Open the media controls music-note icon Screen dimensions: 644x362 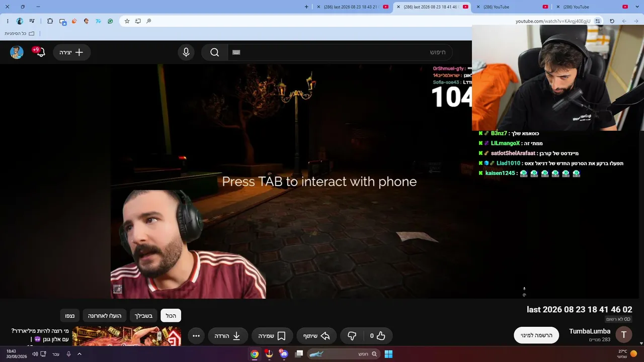pos(32,21)
